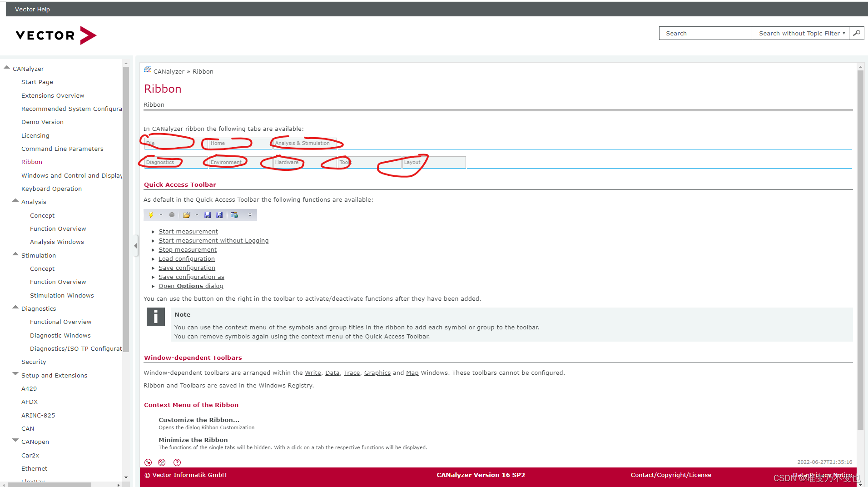The width and height of the screenshot is (868, 487).
Task: Click the breadcrumb home icon before CANalyzer
Action: pos(148,70)
